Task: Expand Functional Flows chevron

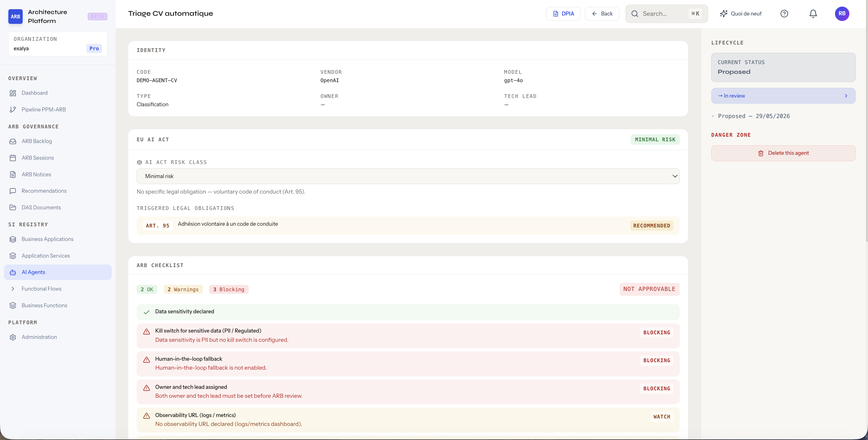Action: click(13, 289)
